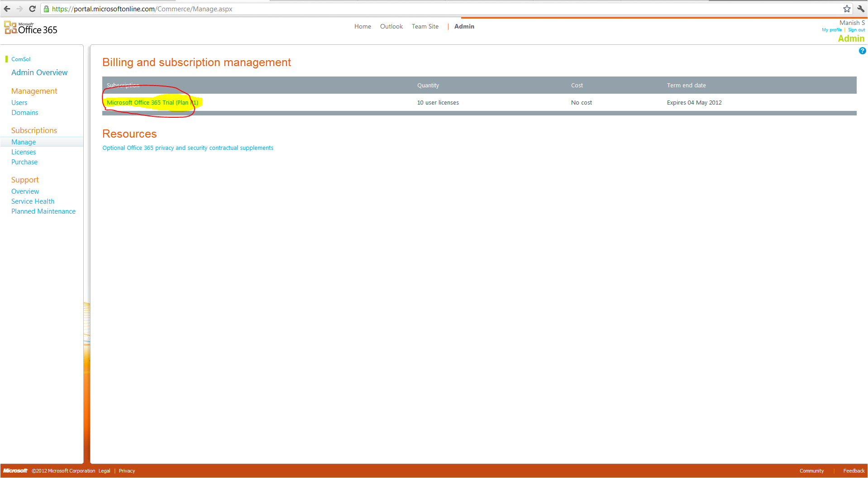The width and height of the screenshot is (868, 478).
Task: Open Home in top navigation
Action: coord(362,27)
